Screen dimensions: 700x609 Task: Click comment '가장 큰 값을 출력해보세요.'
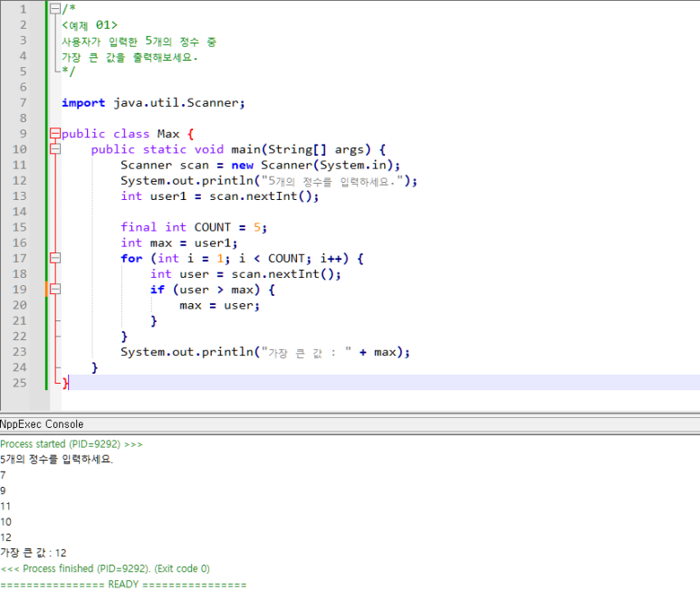point(129,57)
